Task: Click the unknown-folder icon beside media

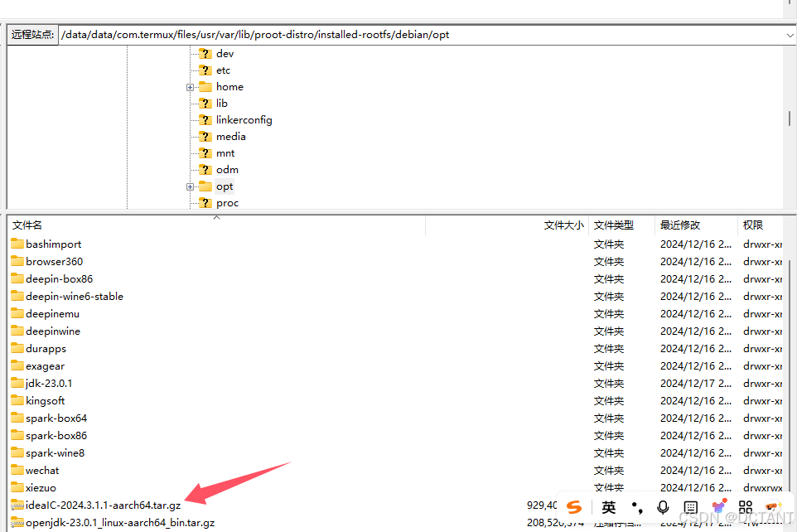Action: tap(205, 136)
